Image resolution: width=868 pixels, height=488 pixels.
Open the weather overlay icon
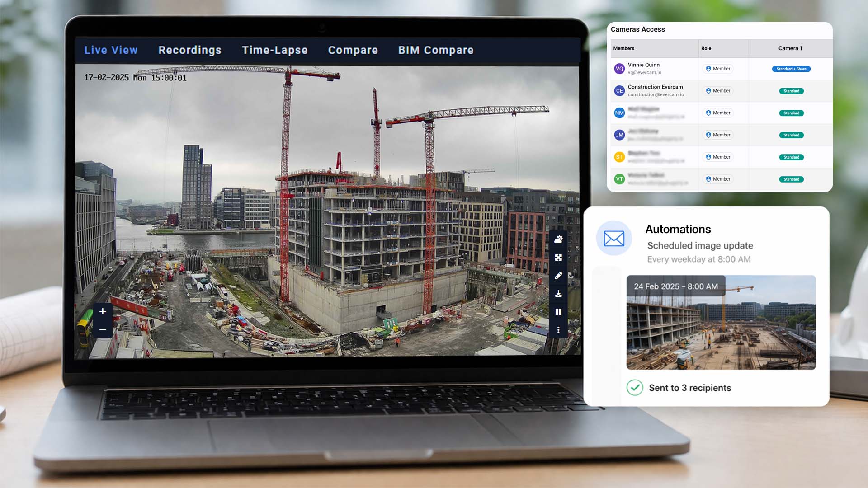(x=558, y=239)
